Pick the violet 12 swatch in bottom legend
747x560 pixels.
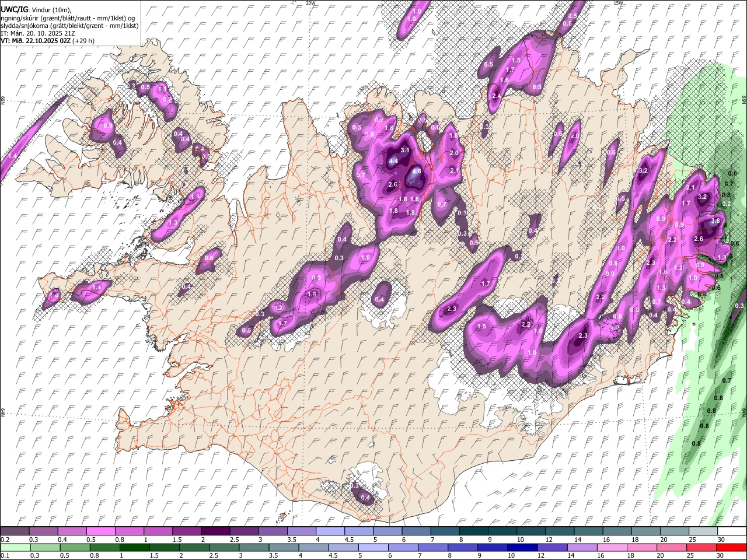click(552, 548)
